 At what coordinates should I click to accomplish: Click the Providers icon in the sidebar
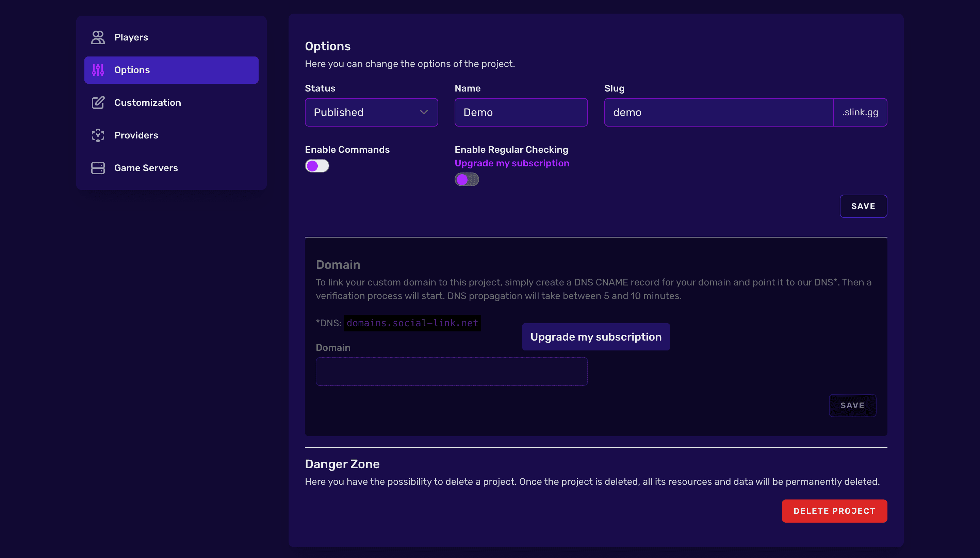(98, 135)
